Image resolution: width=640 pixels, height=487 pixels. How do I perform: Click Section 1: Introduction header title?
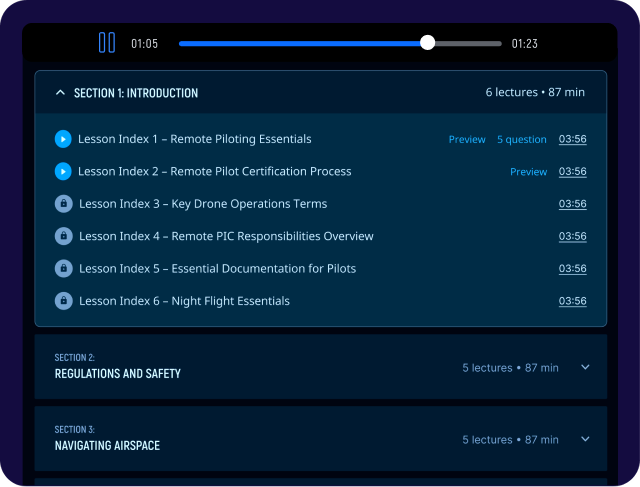136,93
